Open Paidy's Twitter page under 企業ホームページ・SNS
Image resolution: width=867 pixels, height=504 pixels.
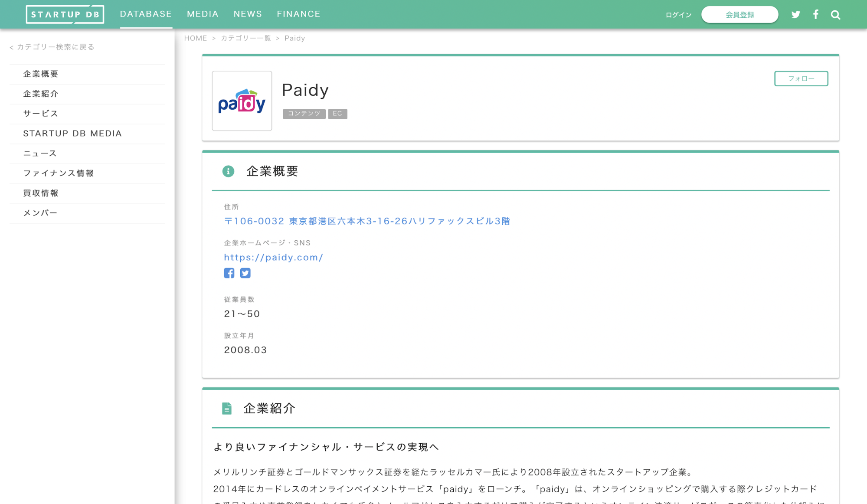[245, 273]
